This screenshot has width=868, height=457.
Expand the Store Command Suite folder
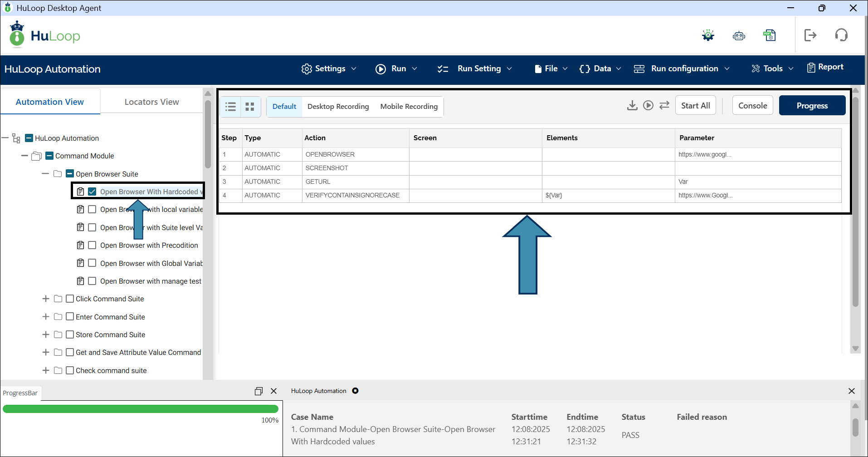click(46, 334)
